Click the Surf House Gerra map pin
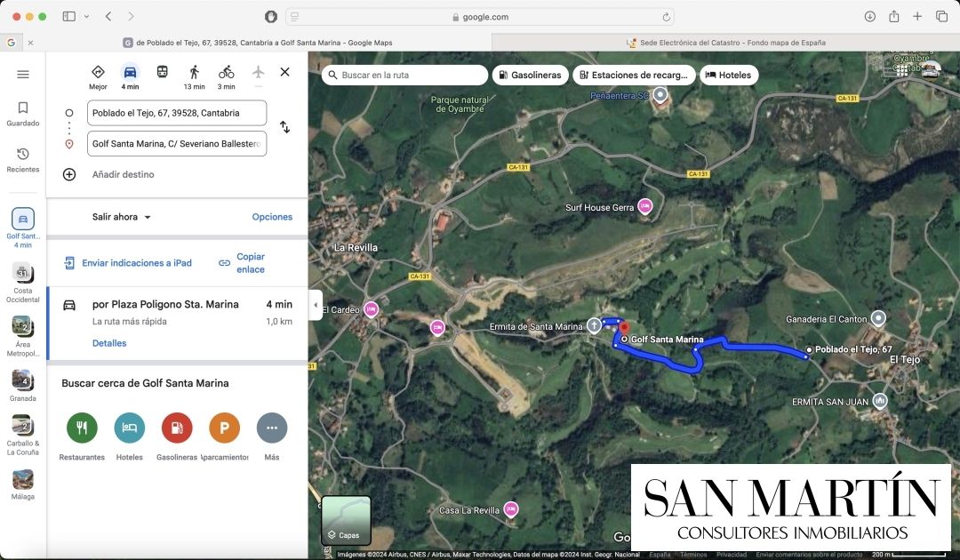 pyautogui.click(x=644, y=206)
